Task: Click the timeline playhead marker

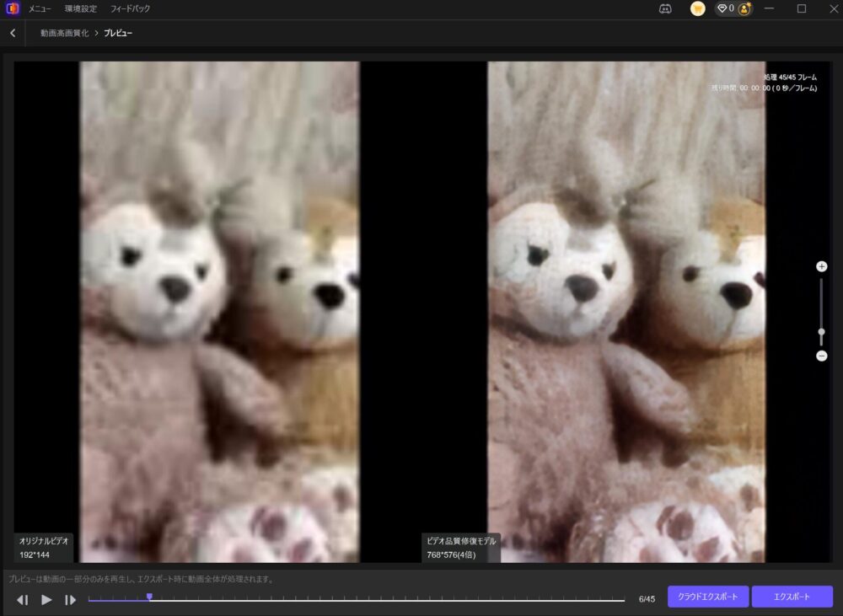Action: coord(149,597)
